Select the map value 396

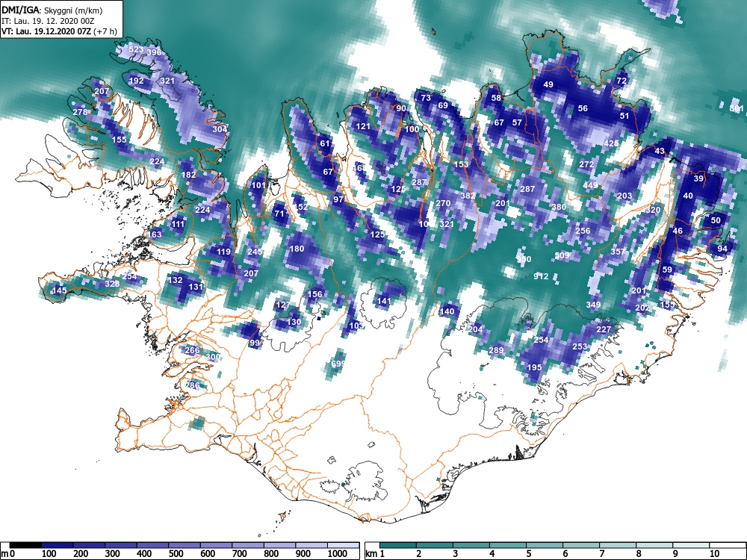[155, 52]
